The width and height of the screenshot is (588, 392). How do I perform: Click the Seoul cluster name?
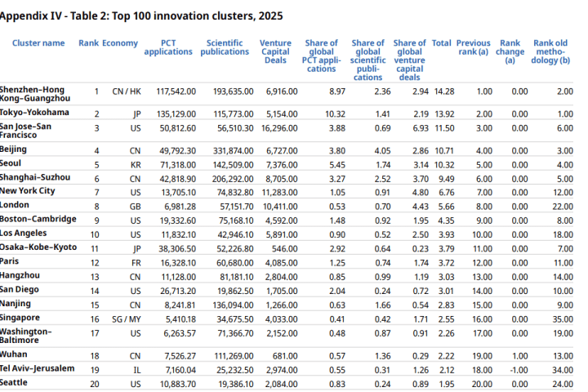point(11,163)
